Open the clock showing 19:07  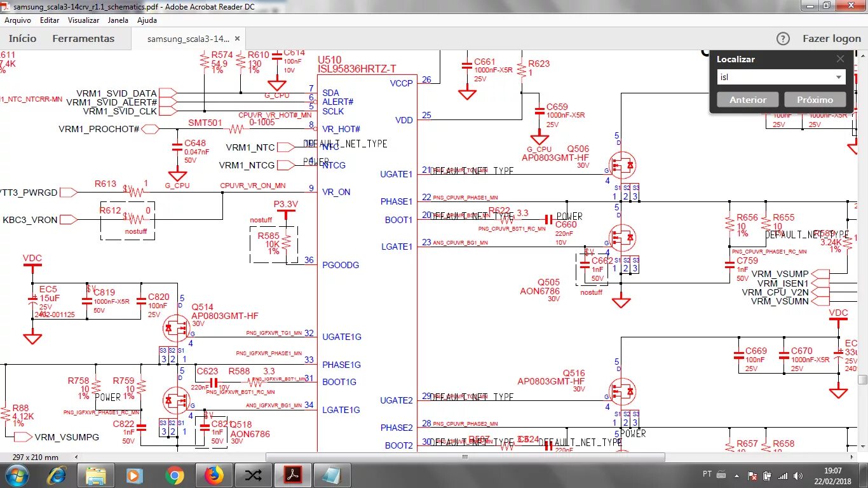[832, 475]
